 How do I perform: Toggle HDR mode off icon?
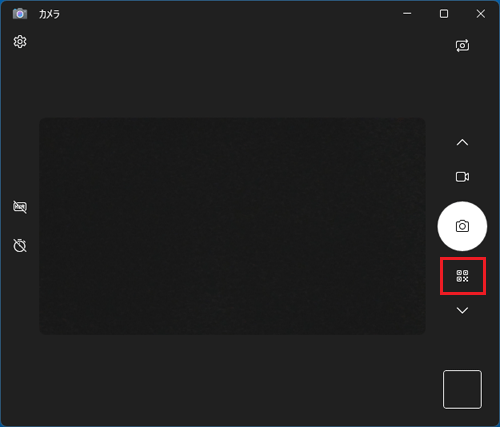coord(20,207)
